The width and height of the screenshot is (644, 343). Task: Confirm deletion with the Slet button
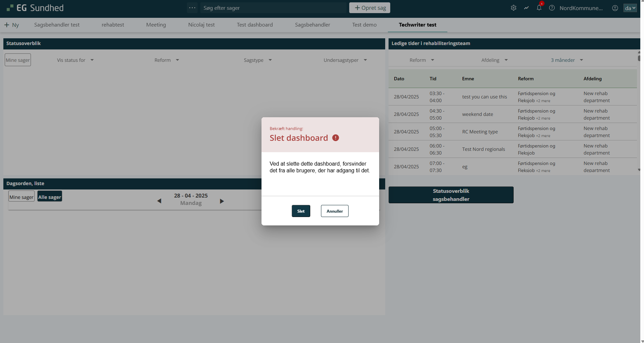point(301,211)
